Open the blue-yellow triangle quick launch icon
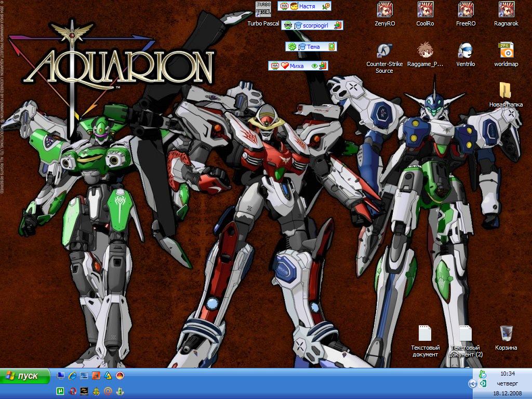This screenshot has width=532, height=399. tap(108, 375)
